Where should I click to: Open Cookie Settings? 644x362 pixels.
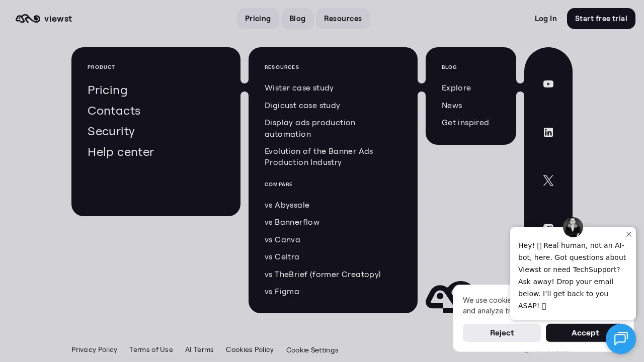[312, 350]
